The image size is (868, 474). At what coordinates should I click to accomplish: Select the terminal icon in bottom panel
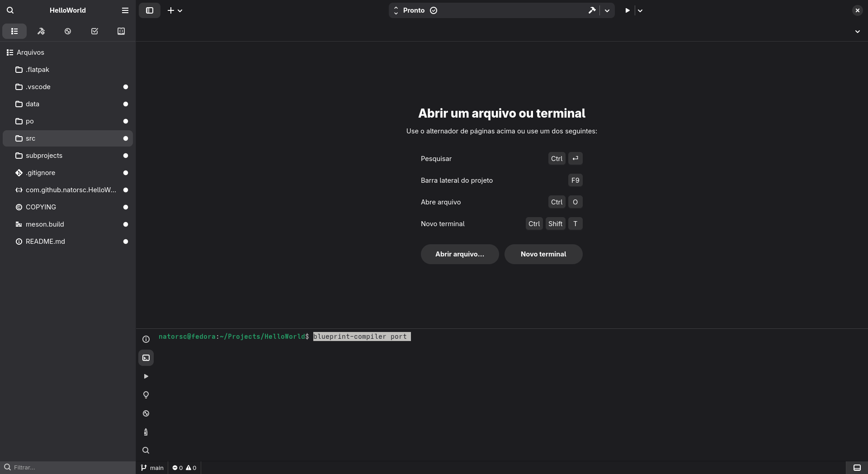(x=146, y=358)
